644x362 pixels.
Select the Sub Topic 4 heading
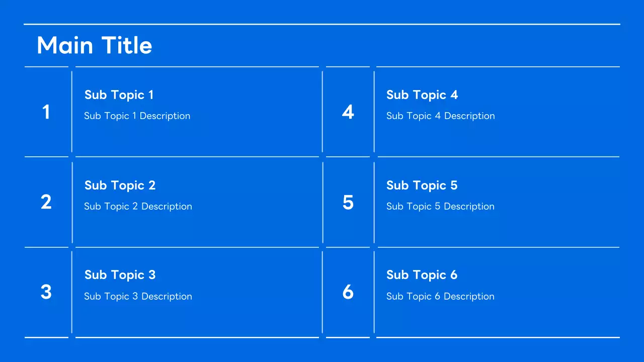[x=422, y=95]
